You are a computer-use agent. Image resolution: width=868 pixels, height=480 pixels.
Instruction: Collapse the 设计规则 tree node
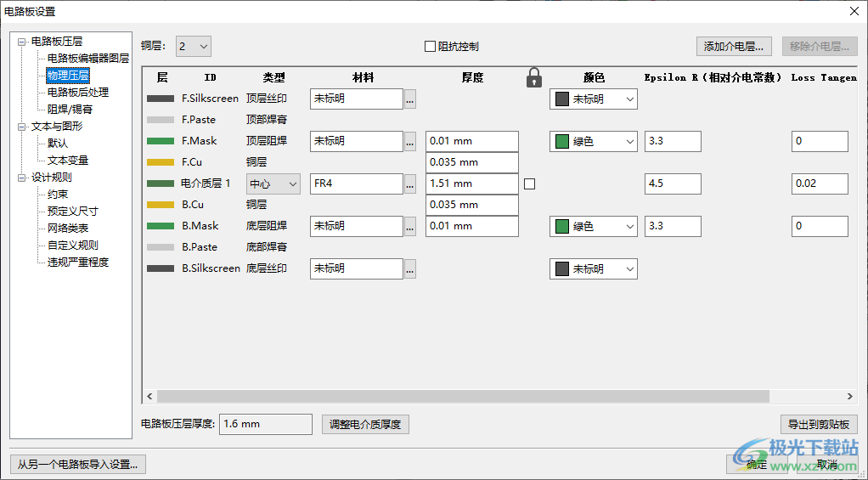coord(22,178)
